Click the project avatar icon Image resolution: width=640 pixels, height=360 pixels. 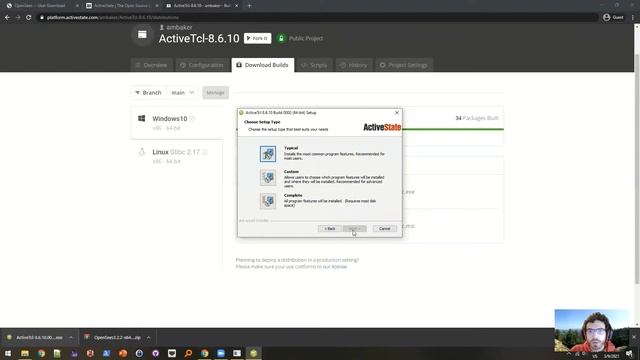pos(142,35)
